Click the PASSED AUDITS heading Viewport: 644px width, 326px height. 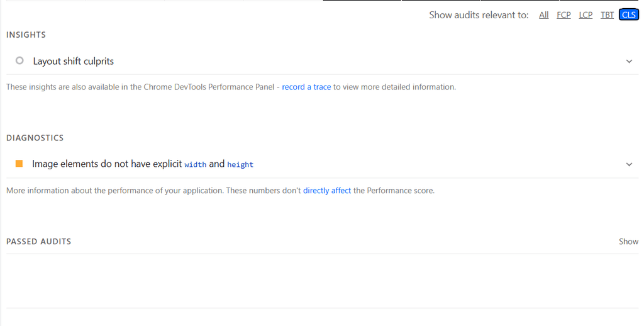38,241
